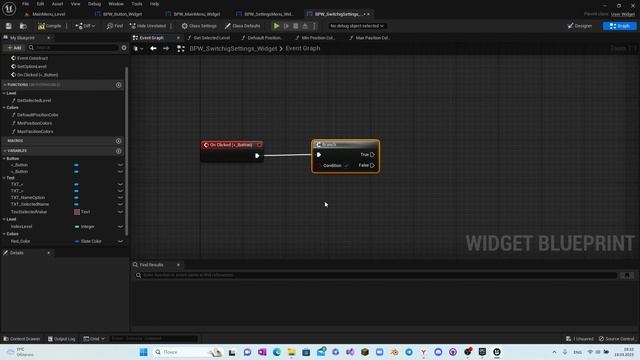This screenshot has width=640, height=360.
Task: Open the Debug menu
Action: [x=94, y=4]
